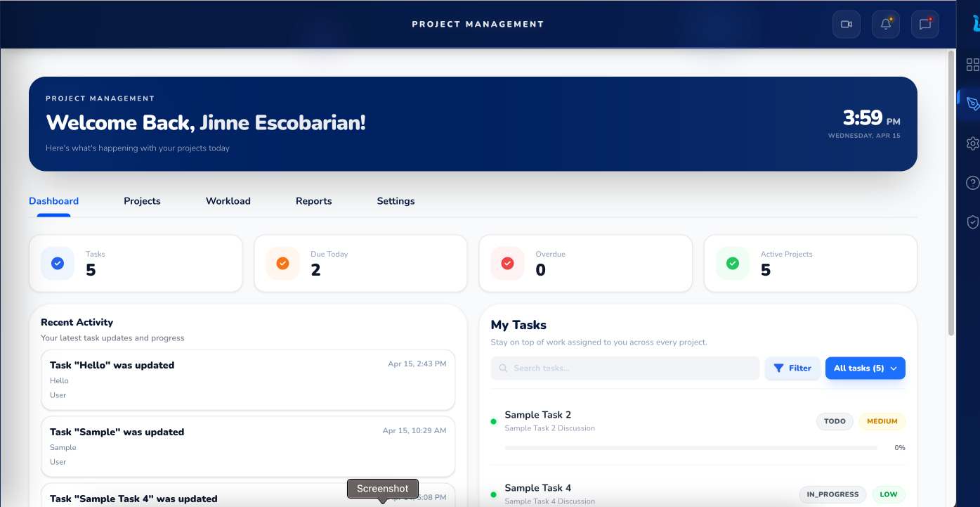Click the Apr 15, 2:43 PM timestamp
The height and width of the screenshot is (507, 980).
pos(417,364)
